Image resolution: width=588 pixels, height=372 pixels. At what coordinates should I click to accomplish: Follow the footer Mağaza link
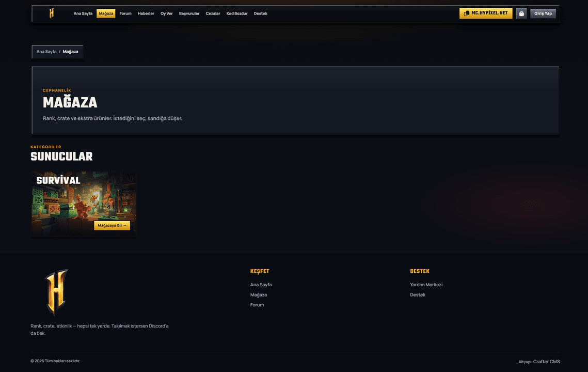258,295
